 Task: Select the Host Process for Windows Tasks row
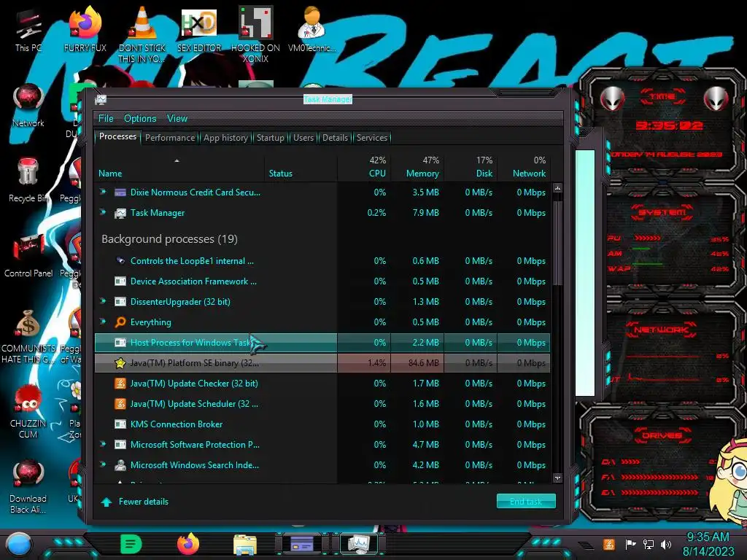pos(322,343)
